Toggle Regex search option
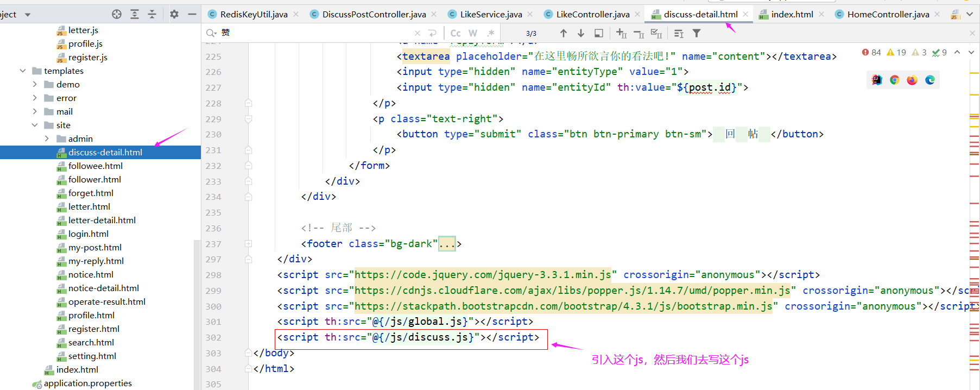The height and width of the screenshot is (390, 980). click(x=491, y=33)
